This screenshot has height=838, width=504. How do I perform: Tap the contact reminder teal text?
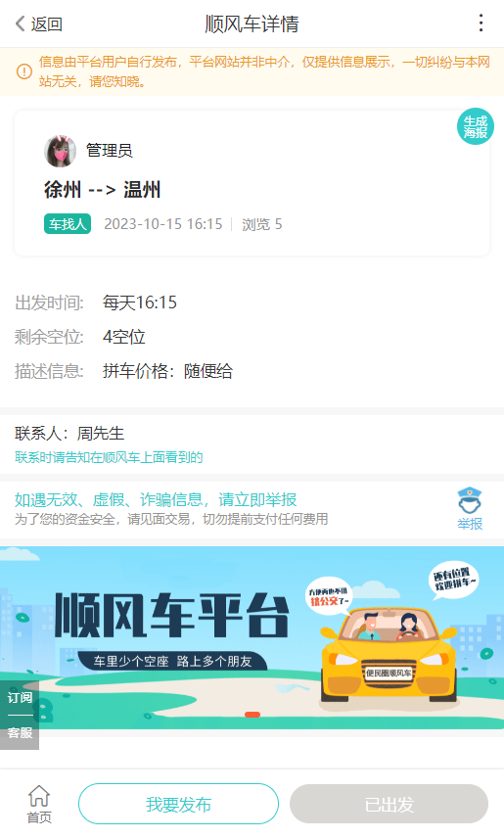coord(109,457)
